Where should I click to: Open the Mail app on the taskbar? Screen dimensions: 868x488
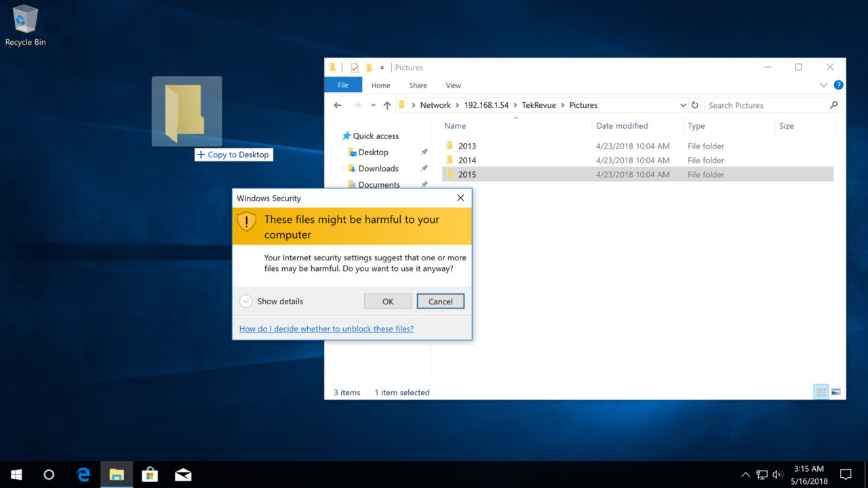coord(183,474)
